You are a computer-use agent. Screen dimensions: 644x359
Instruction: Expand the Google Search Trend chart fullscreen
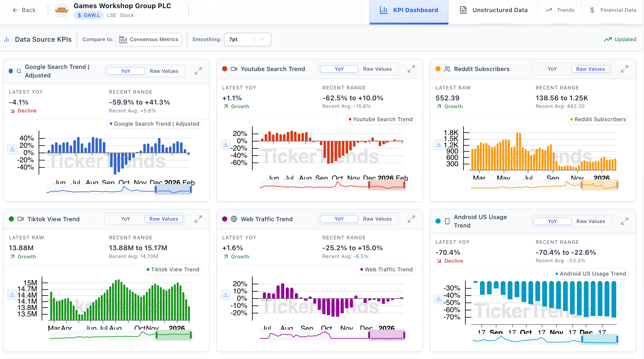pos(198,71)
